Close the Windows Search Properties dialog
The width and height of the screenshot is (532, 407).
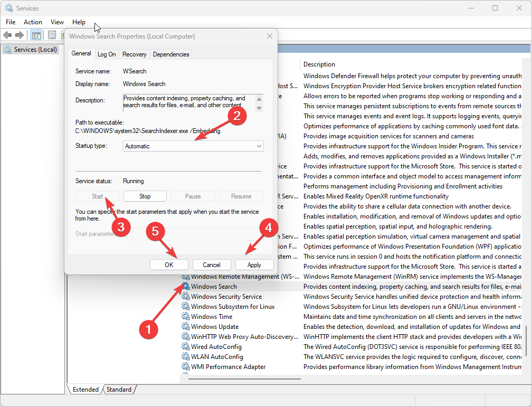[269, 36]
